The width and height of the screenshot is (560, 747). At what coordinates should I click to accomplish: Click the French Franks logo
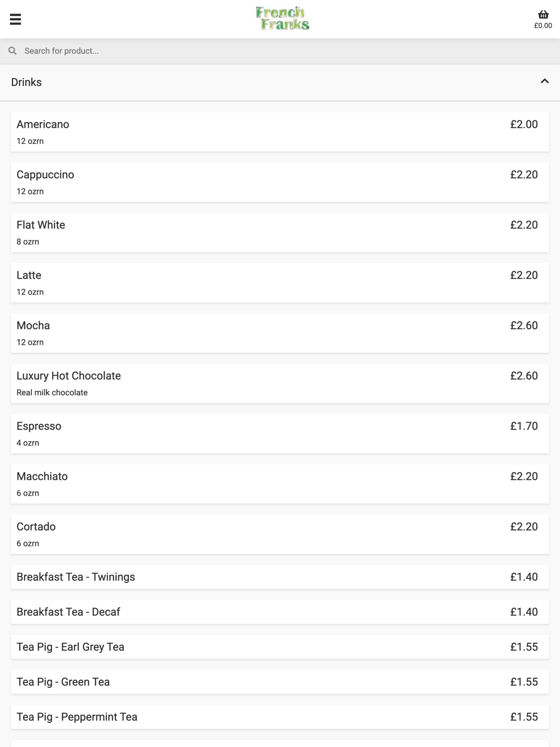point(282,18)
